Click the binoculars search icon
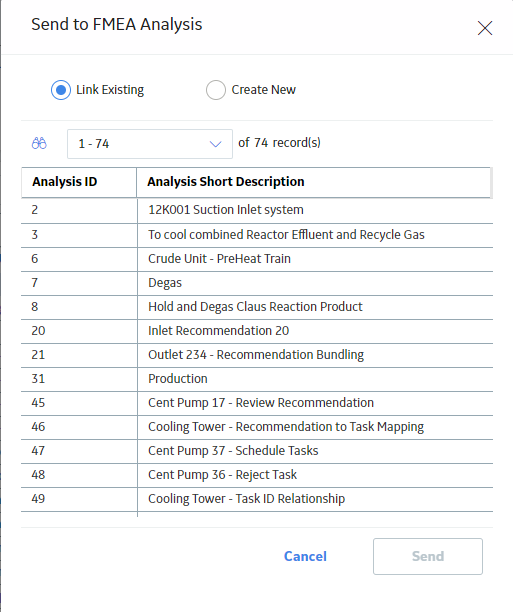 (39, 143)
